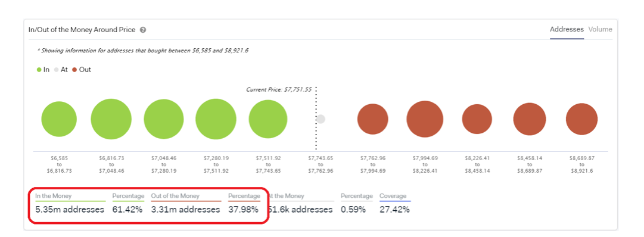Select red bubble for $8,458.14 to $8,689.87

pos(530,119)
